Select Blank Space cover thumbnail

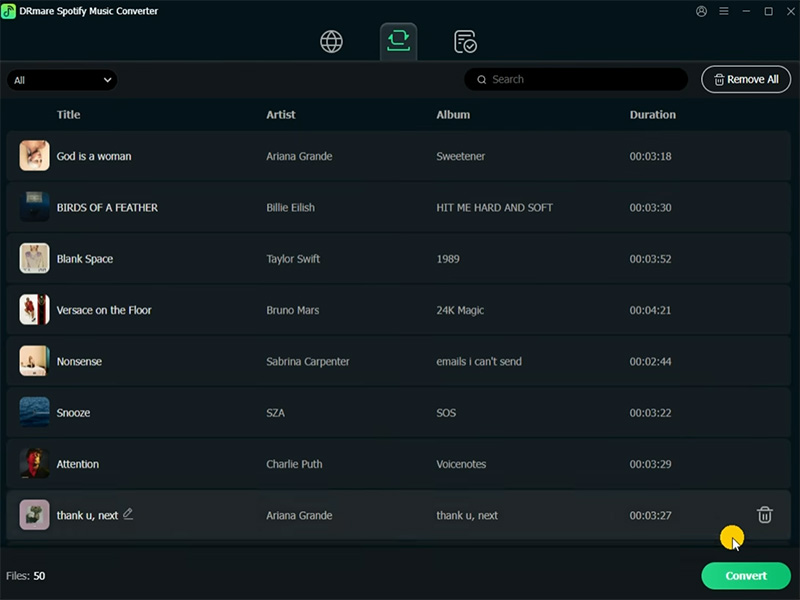pyautogui.click(x=35, y=258)
